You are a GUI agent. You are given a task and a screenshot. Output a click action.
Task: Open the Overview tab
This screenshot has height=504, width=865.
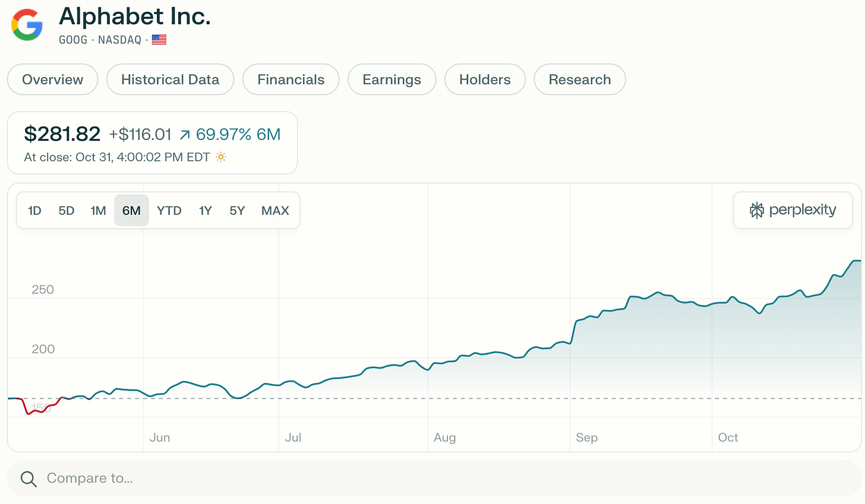coord(53,80)
